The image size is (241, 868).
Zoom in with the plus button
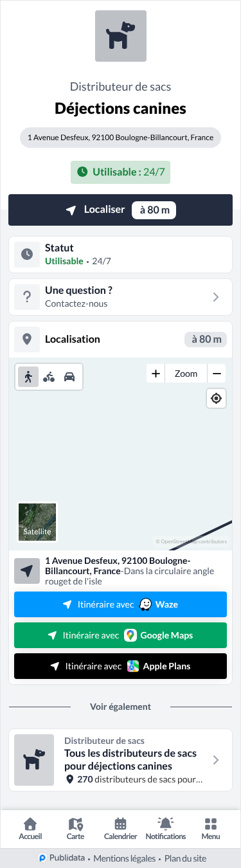pos(156,374)
